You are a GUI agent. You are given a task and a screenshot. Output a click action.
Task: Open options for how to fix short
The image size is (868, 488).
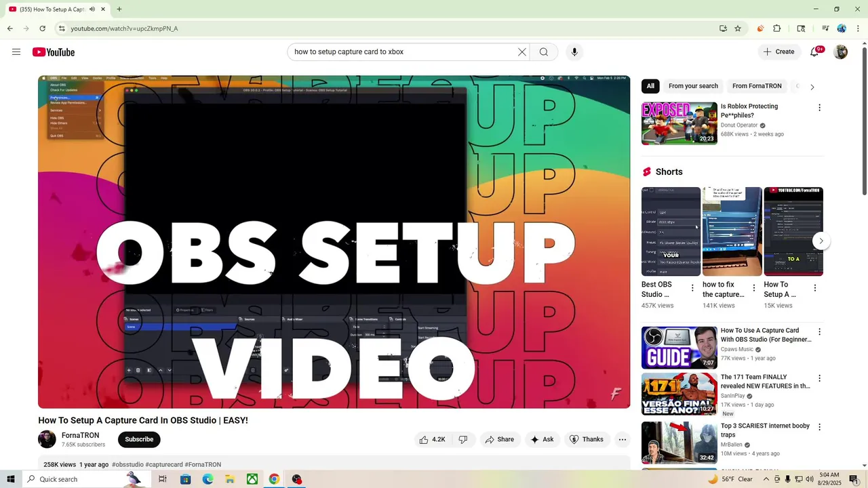pos(753,288)
